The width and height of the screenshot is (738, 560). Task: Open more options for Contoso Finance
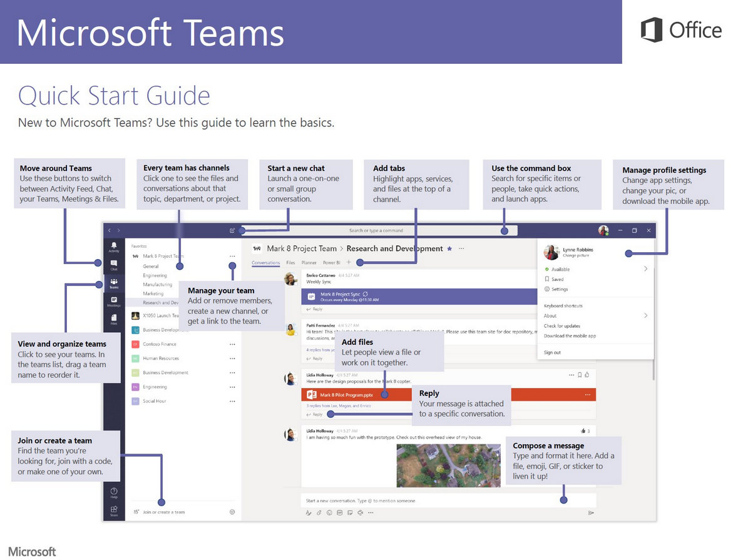[x=232, y=345]
